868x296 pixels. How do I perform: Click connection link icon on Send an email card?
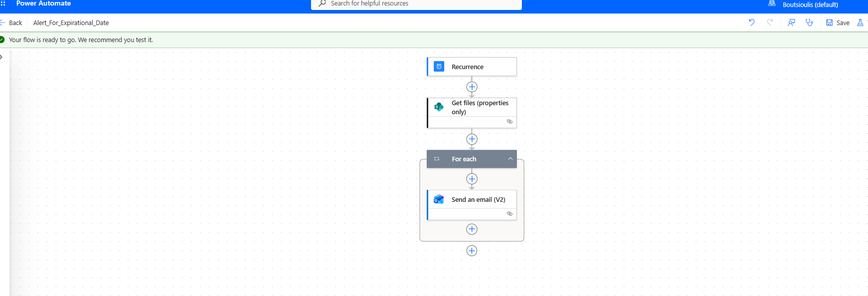[509, 214]
